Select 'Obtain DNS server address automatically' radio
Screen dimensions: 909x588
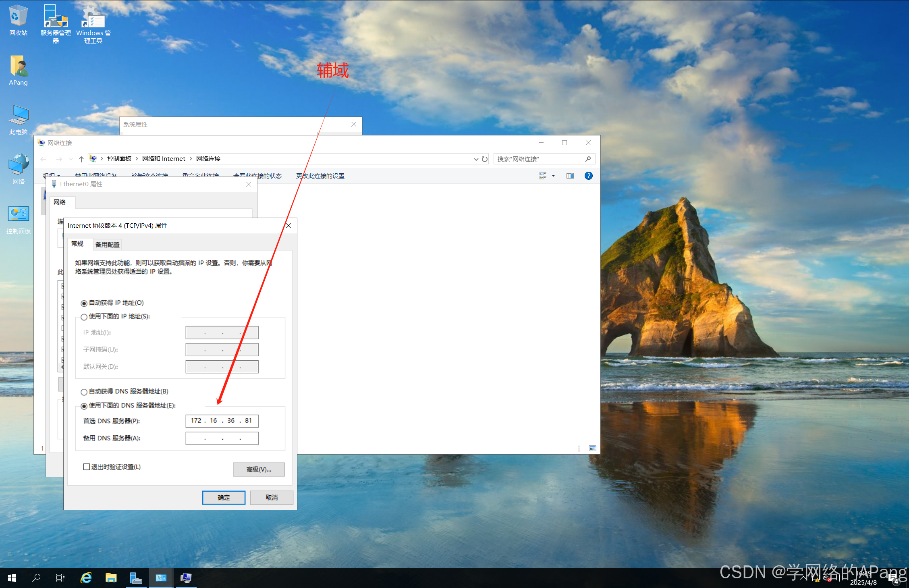pyautogui.click(x=84, y=392)
